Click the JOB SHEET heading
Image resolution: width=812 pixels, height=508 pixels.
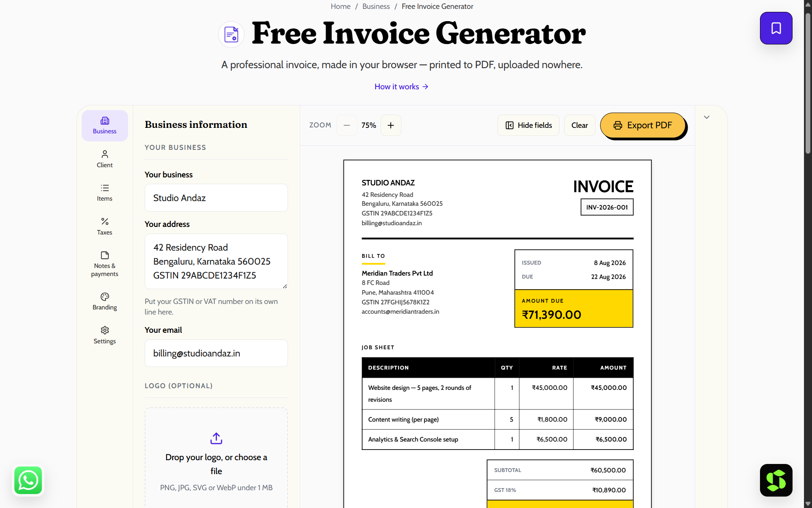378,348
